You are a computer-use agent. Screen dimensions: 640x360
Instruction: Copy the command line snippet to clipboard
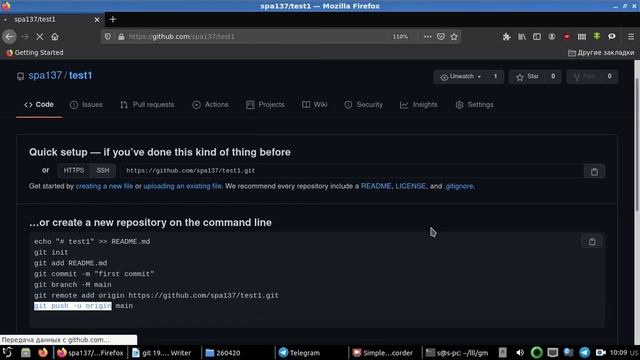(x=592, y=242)
